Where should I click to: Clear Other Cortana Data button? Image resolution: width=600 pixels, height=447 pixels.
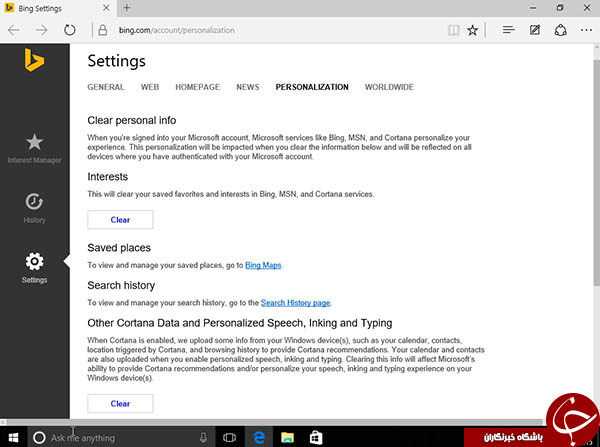120,404
